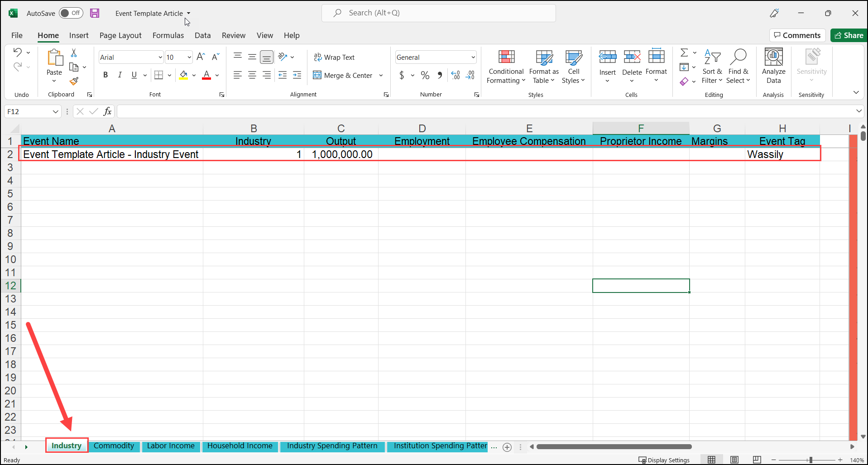
Task: Apply percentage number format
Action: pyautogui.click(x=425, y=75)
